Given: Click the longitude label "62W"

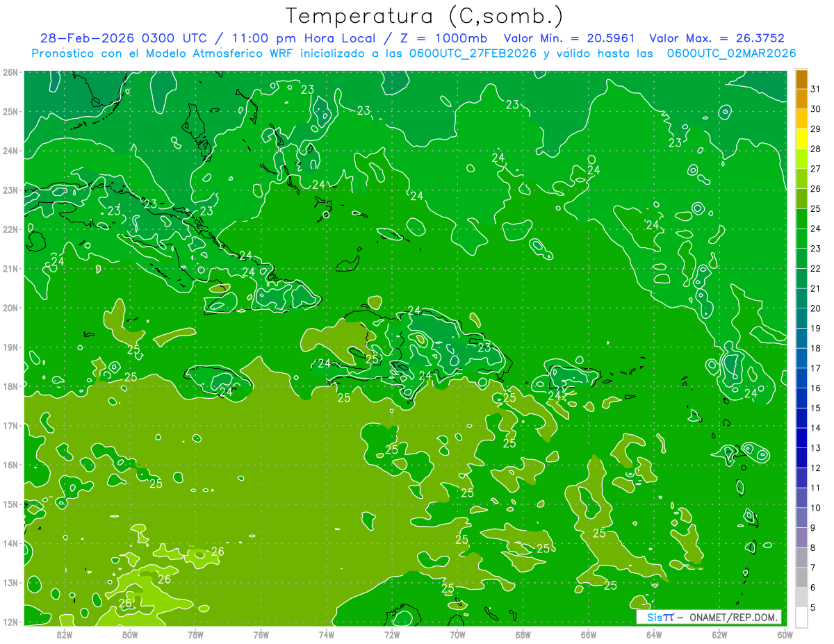Looking at the screenshot, I should (719, 634).
